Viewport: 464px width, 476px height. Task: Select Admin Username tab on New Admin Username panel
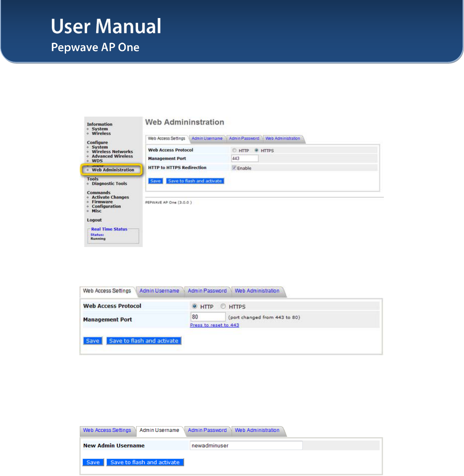(159, 430)
